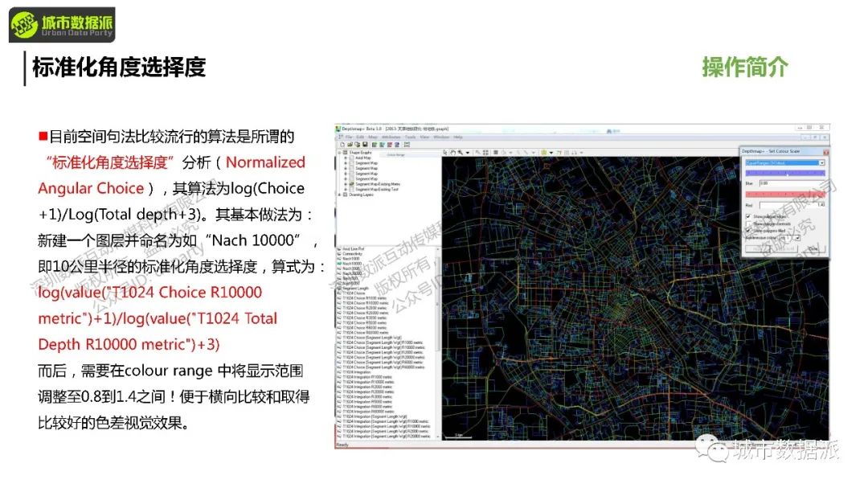The width and height of the screenshot is (868, 488).
Task: Open the View menu
Action: [x=424, y=137]
